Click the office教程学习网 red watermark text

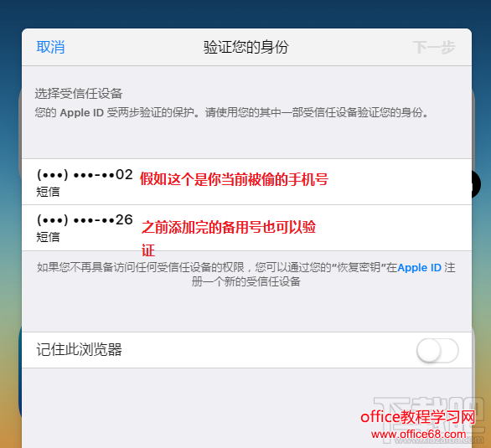pyautogui.click(x=417, y=417)
